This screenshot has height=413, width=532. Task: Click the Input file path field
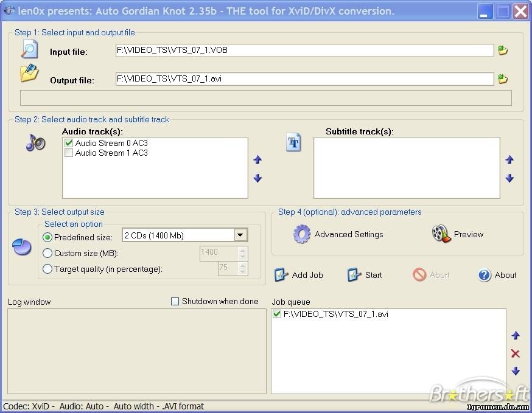304,50
